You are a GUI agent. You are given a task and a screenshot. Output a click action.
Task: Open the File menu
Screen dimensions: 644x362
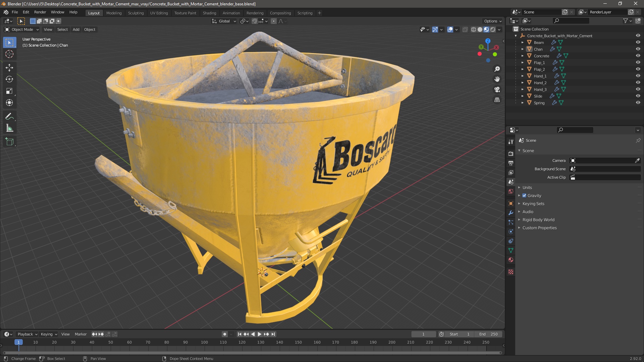point(15,12)
